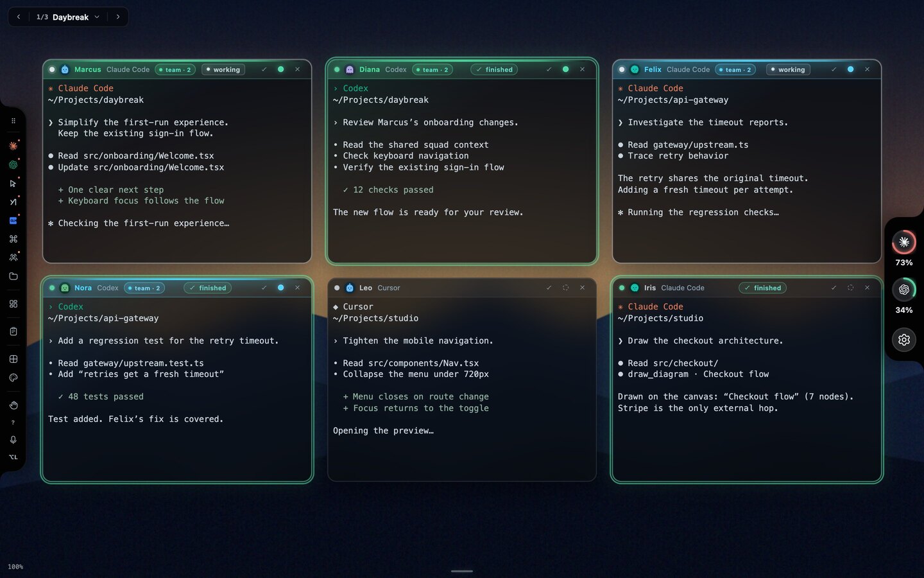Toggle the dashed circle in Leo's card controls
924x578 pixels.
click(565, 288)
